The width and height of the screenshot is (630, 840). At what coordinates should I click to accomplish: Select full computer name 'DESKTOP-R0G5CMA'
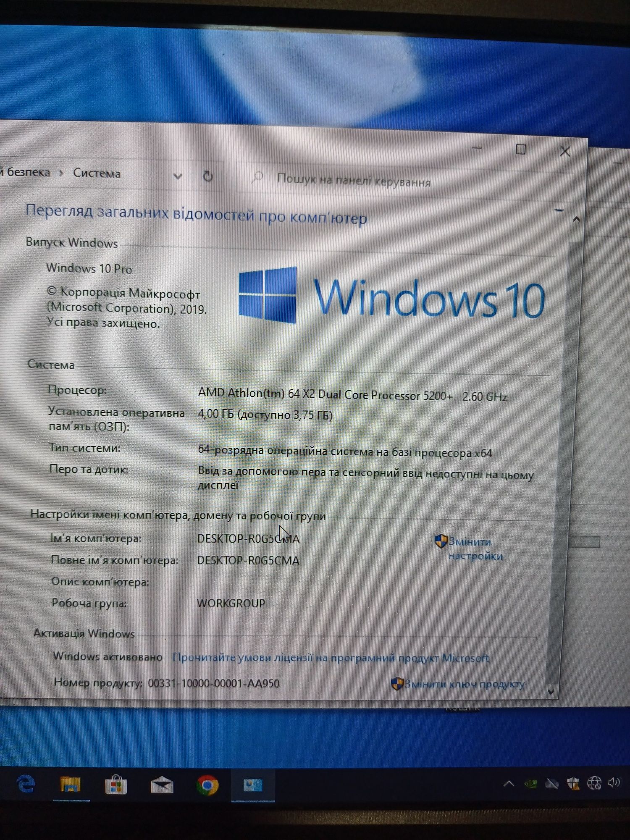tap(248, 560)
